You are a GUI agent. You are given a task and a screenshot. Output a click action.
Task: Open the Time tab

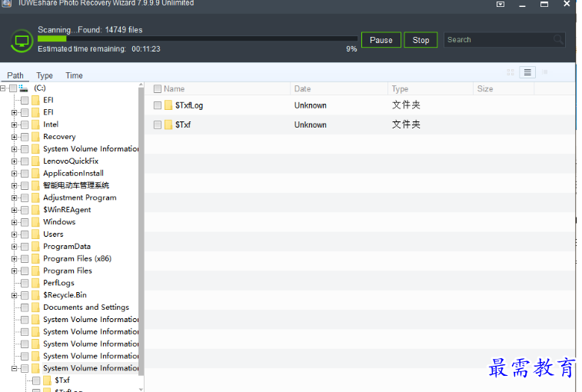(75, 75)
